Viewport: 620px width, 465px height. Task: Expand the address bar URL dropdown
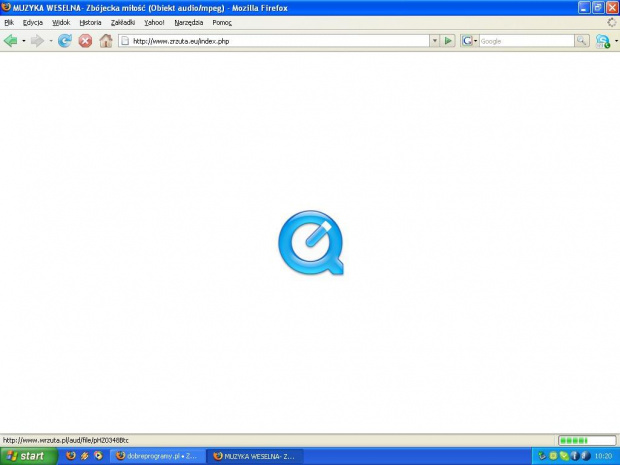tap(435, 41)
